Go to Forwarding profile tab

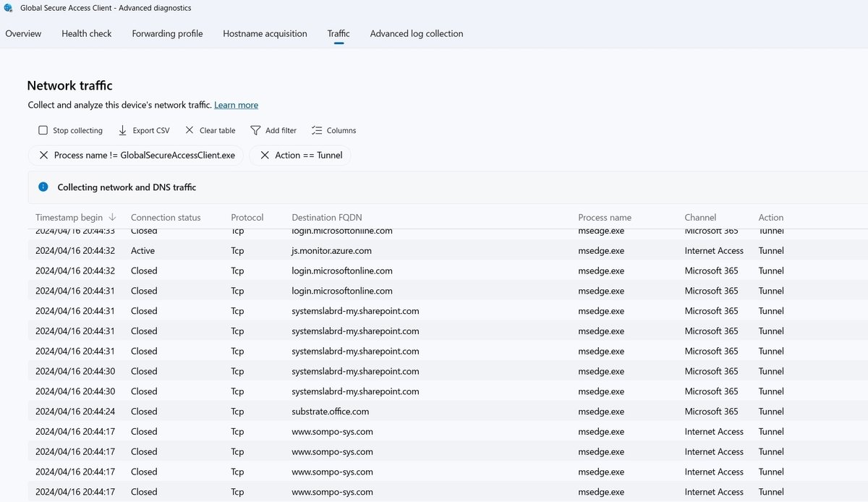click(167, 33)
